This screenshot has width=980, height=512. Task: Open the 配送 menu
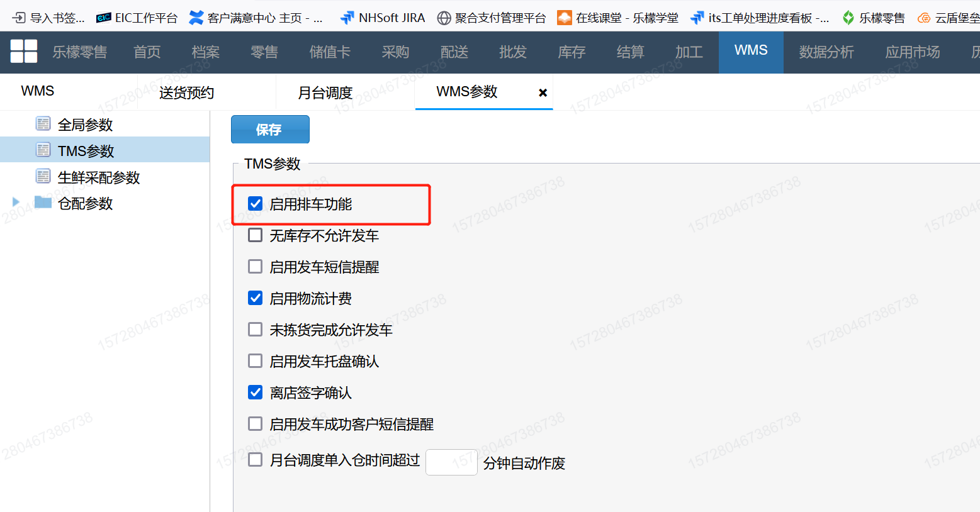(454, 52)
